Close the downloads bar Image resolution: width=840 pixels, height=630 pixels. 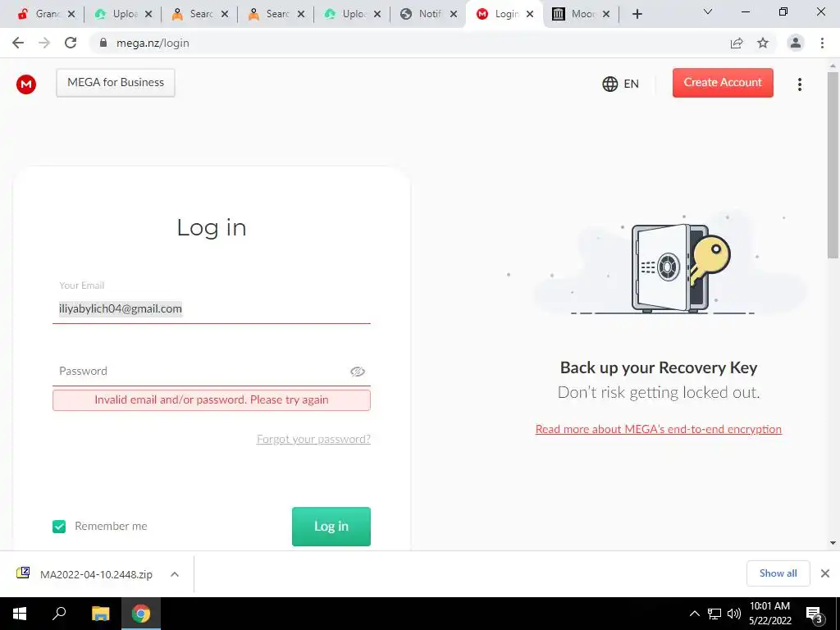point(825,573)
